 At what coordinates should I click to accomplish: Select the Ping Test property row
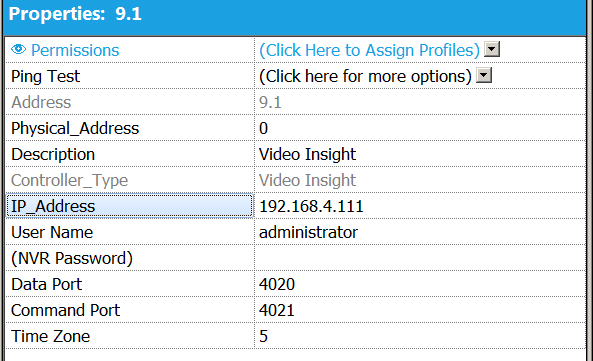tap(296, 76)
